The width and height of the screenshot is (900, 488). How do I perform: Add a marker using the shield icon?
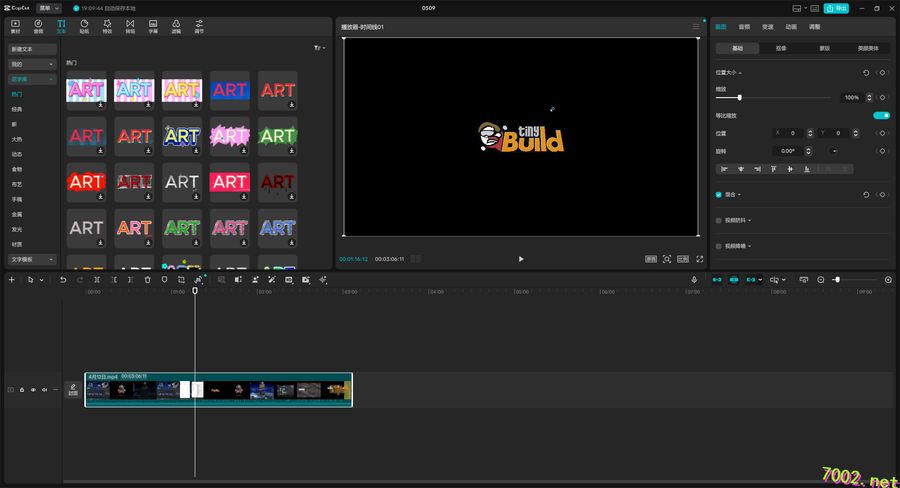click(164, 280)
